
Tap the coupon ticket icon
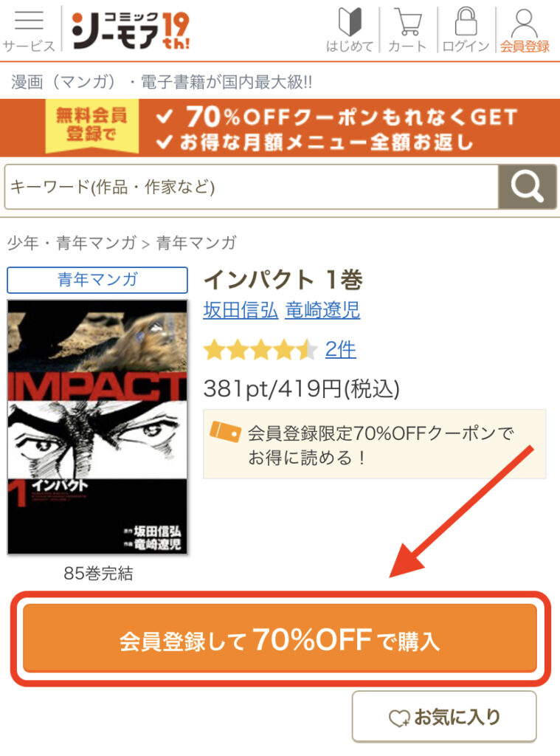225,431
